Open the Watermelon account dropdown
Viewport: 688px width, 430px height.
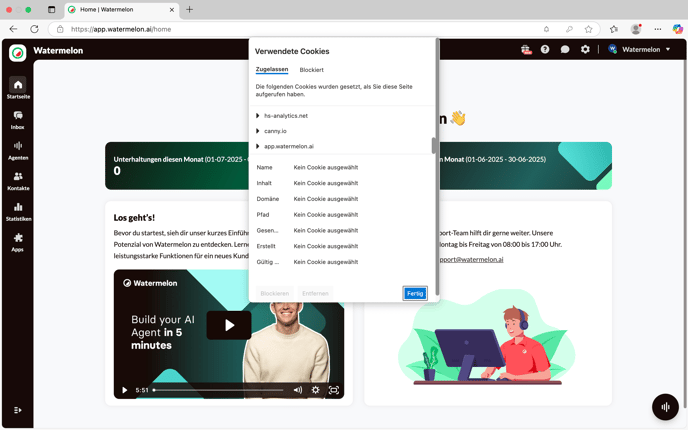[x=639, y=50]
